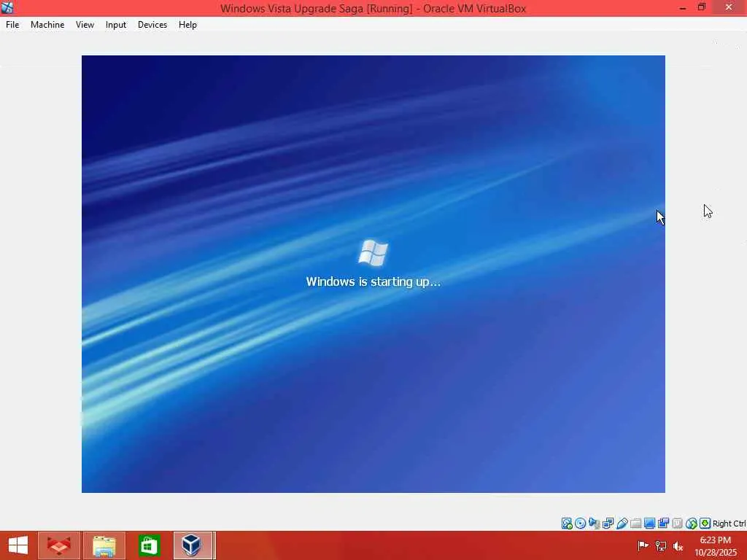
Task: Open the Input menu
Action: click(116, 25)
